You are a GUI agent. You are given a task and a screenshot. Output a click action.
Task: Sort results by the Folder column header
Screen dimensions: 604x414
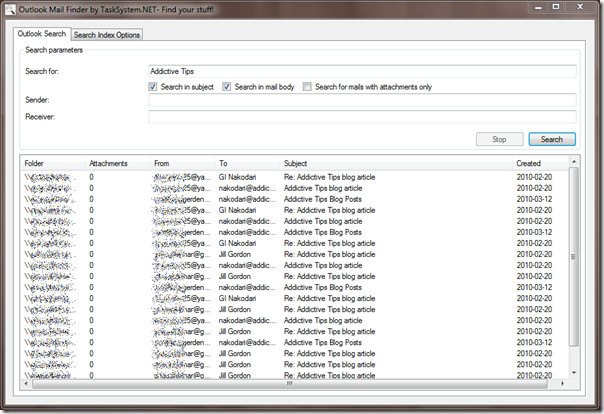tap(53, 163)
